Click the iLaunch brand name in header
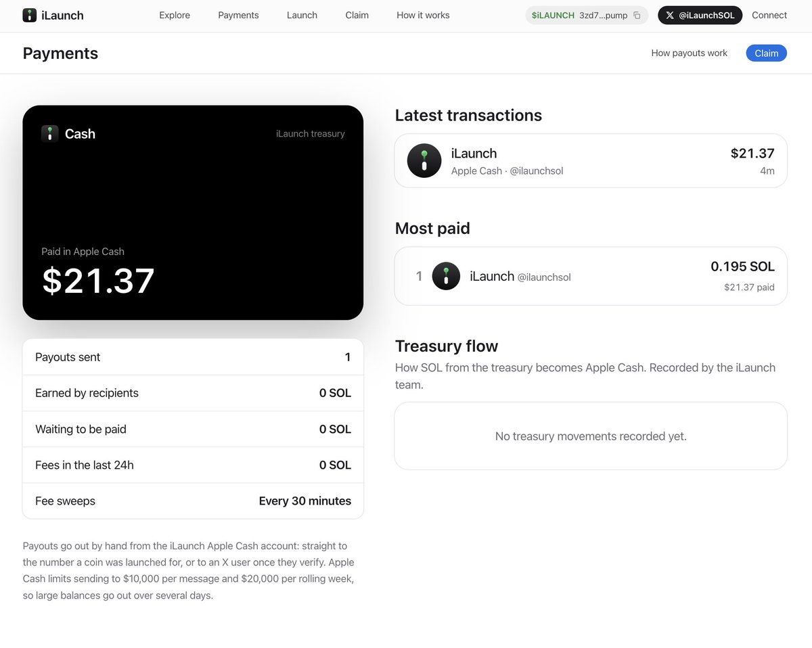This screenshot has height=648, width=812. point(62,15)
